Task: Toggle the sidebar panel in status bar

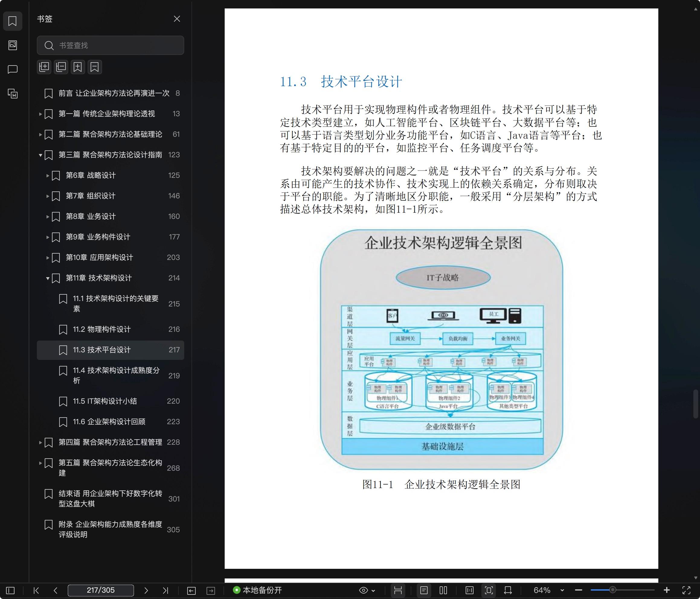Action: (x=11, y=591)
